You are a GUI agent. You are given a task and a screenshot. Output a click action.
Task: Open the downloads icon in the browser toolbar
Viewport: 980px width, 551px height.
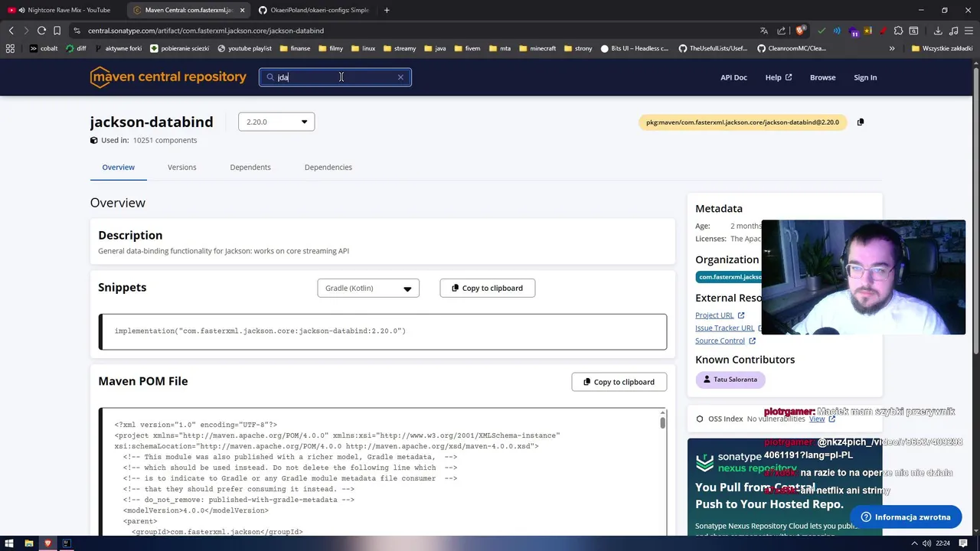(938, 31)
